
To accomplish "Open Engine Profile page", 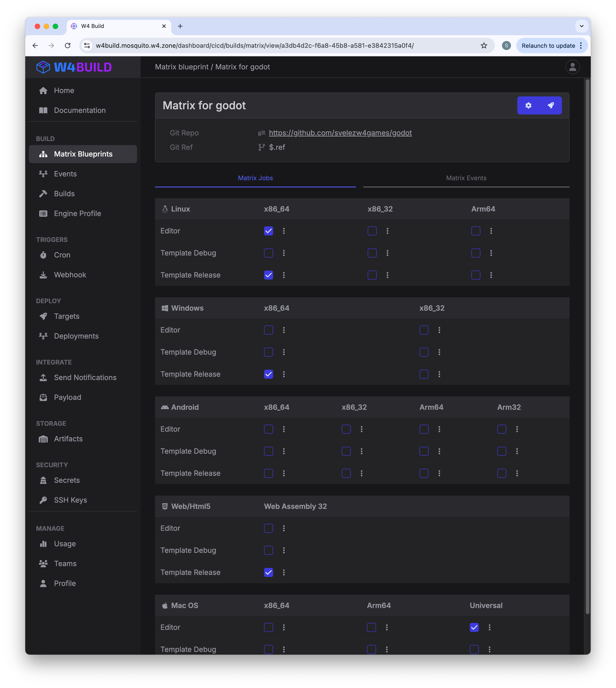I will click(x=83, y=214).
